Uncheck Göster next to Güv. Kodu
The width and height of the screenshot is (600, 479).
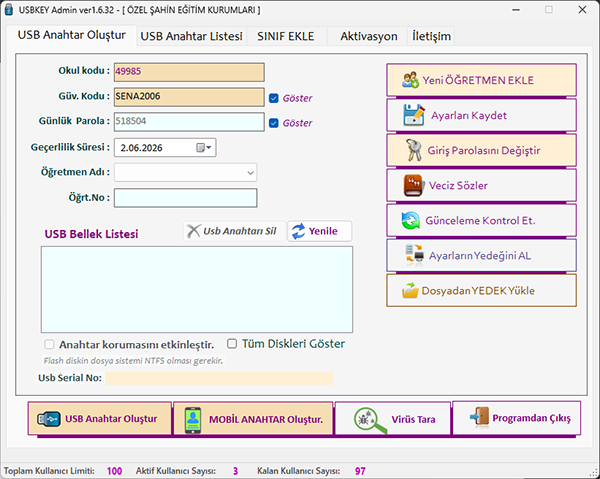pos(274,98)
